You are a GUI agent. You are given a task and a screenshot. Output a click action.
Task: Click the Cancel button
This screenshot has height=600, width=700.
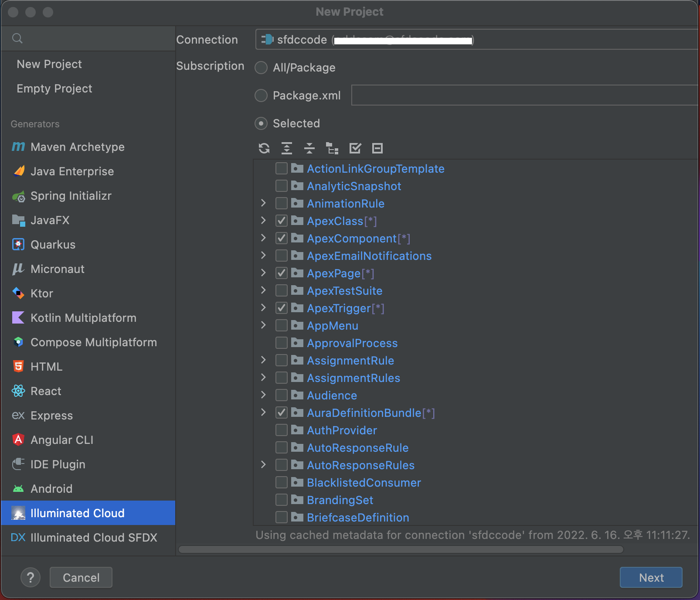pos(81,577)
